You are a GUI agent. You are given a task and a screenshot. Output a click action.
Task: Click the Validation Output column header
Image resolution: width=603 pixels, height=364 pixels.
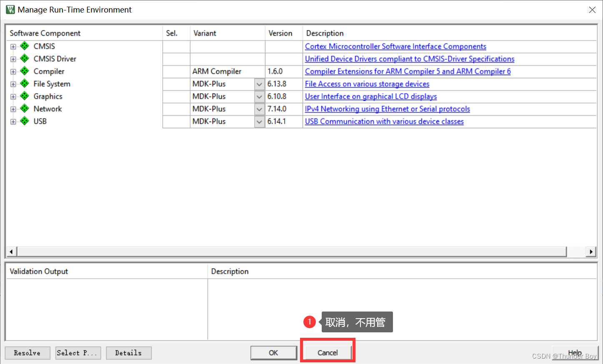tap(107, 272)
